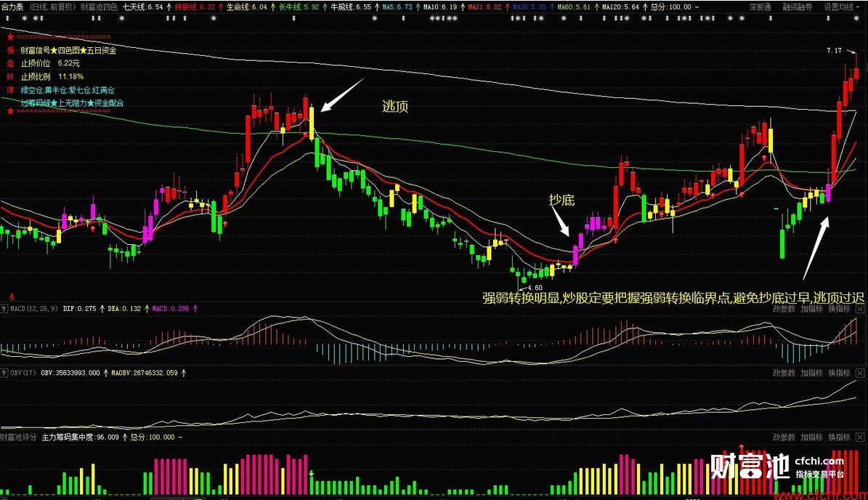Viewport: 868px width, 500px height.
Task: Click the OBV(17) parameter label
Action: 23,373
